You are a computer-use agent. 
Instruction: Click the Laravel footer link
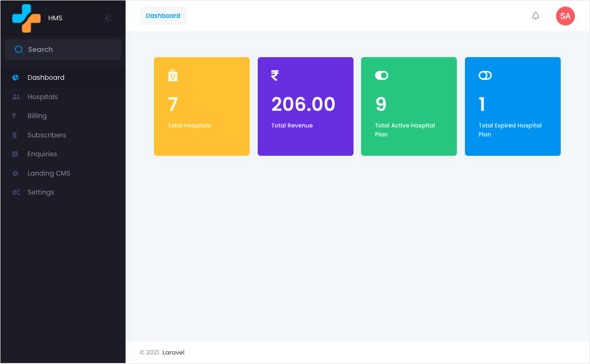(x=173, y=352)
